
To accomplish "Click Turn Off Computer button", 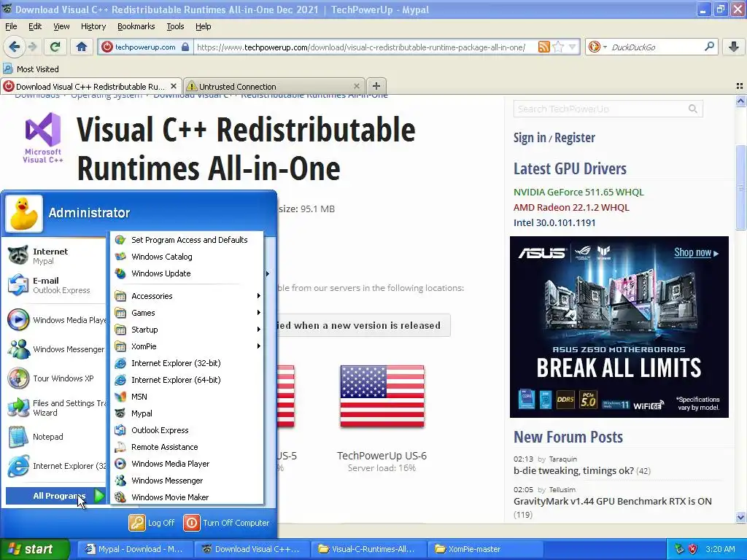I will [227, 523].
